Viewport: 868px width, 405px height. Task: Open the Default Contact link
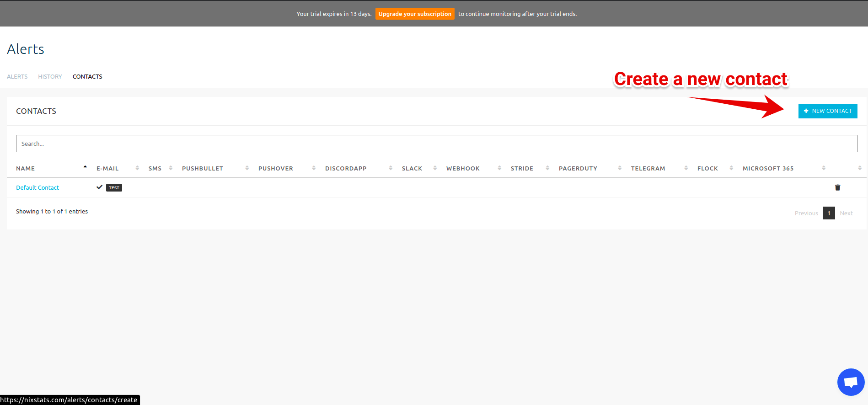pyautogui.click(x=38, y=187)
